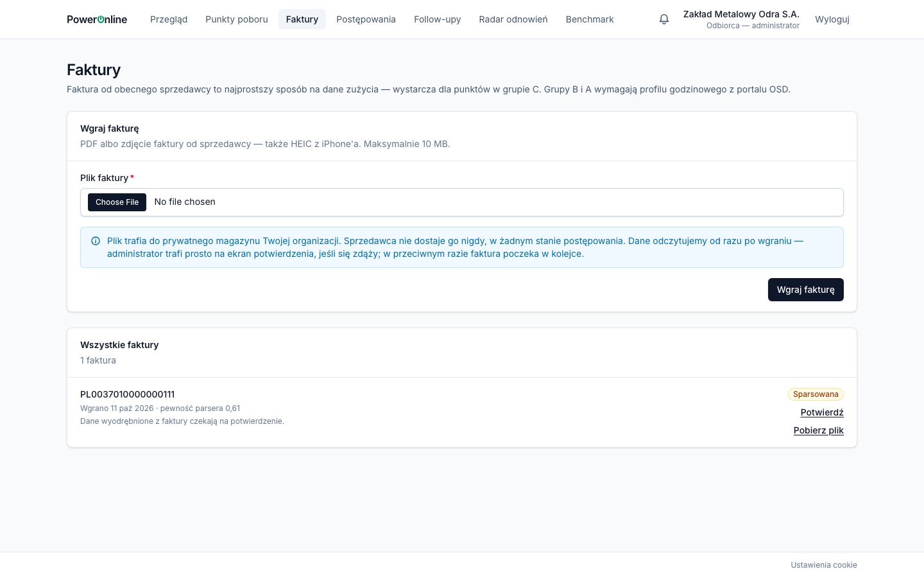Click the Sparsowana status badge
Screen dimensions: 924x578
[x=816, y=394]
